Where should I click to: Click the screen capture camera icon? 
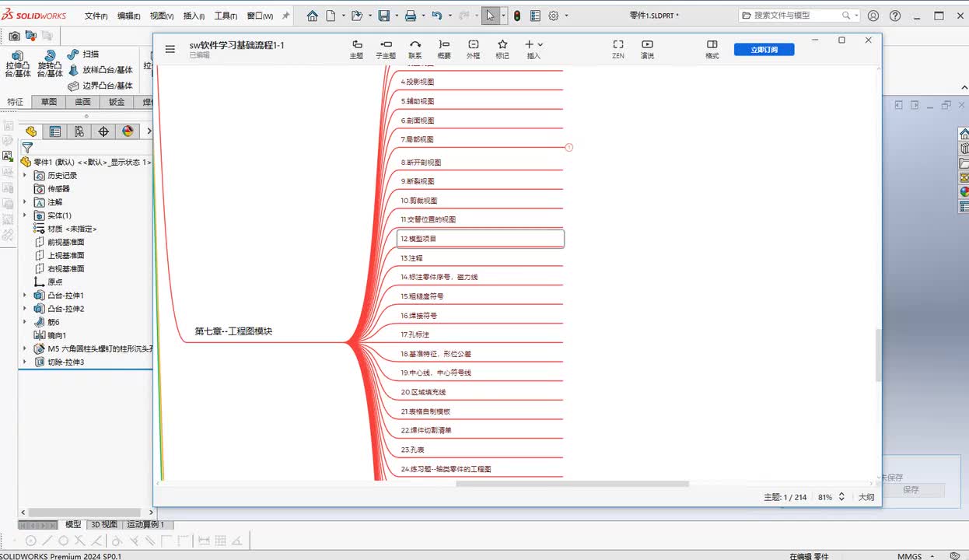coord(14,36)
